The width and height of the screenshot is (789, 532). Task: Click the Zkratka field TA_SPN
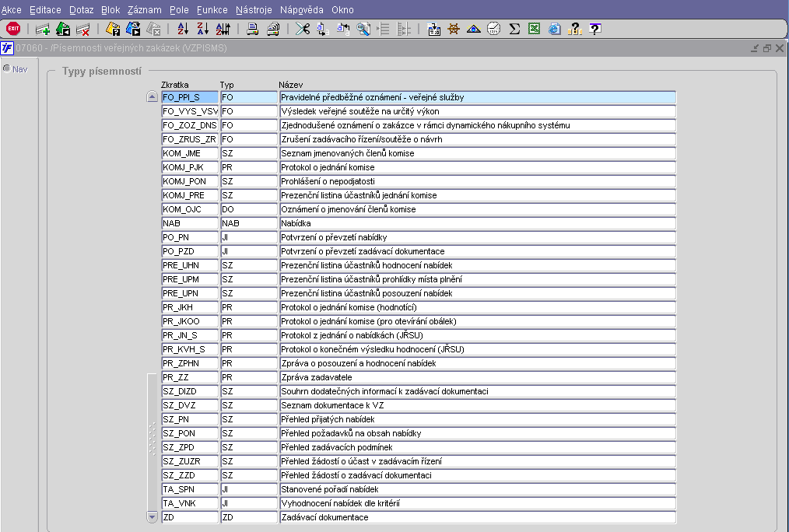[190, 489]
